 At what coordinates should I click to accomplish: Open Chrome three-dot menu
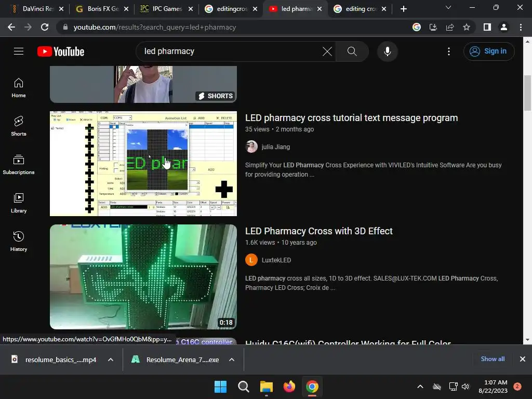click(x=521, y=27)
